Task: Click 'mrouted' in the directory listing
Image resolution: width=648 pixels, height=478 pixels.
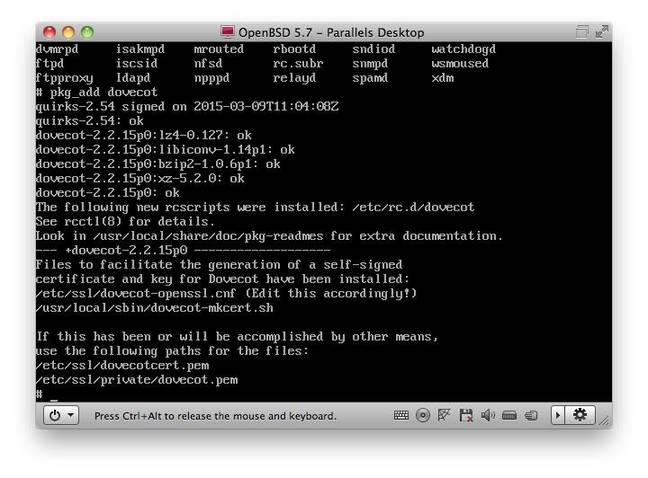Action: (x=219, y=49)
